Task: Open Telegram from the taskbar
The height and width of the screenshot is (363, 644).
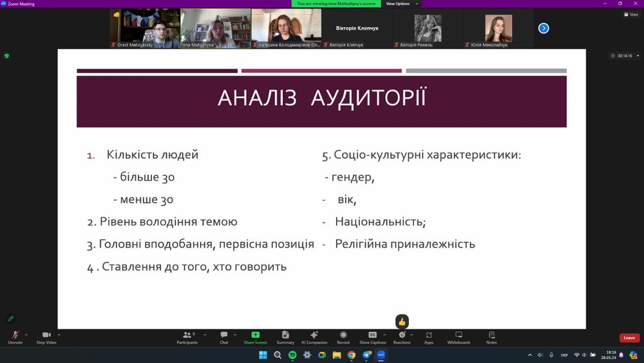Action: 367,355
